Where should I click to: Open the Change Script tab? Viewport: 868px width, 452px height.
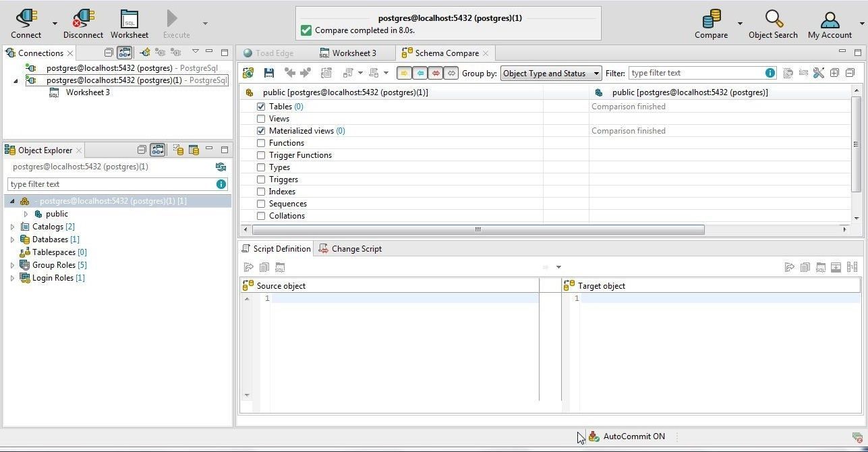[x=350, y=249]
